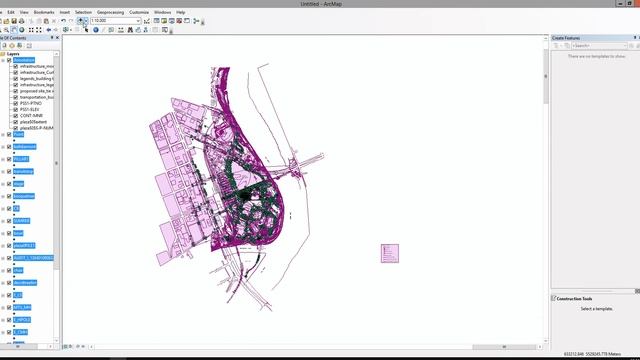Go back to previous extent blue arrow
The height and width of the screenshot is (360, 640).
pyautogui.click(x=49, y=30)
